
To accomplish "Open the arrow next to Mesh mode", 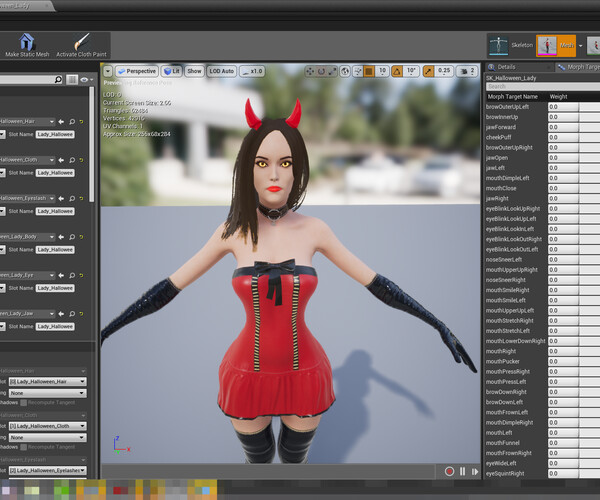I will point(580,46).
